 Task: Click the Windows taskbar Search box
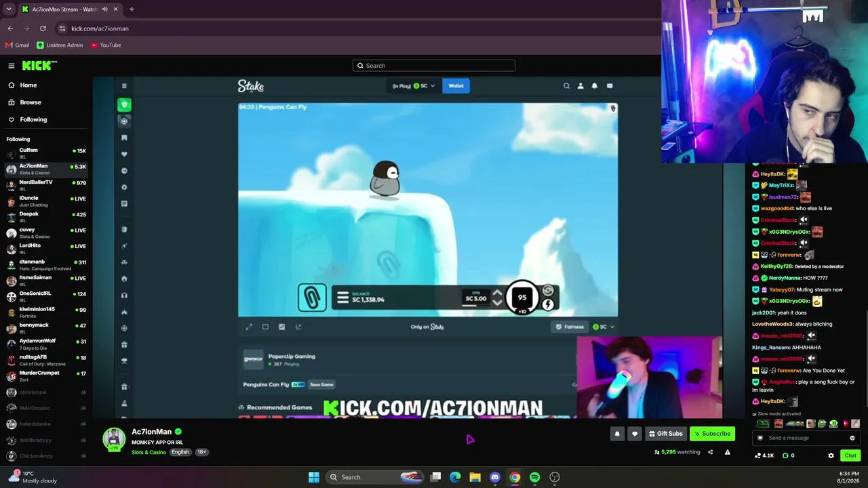click(376, 477)
